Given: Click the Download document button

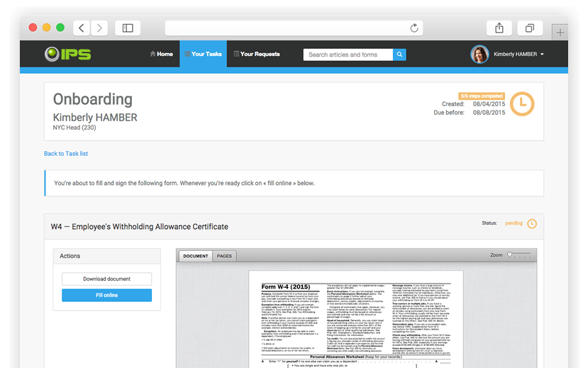Looking at the screenshot, I should [107, 279].
